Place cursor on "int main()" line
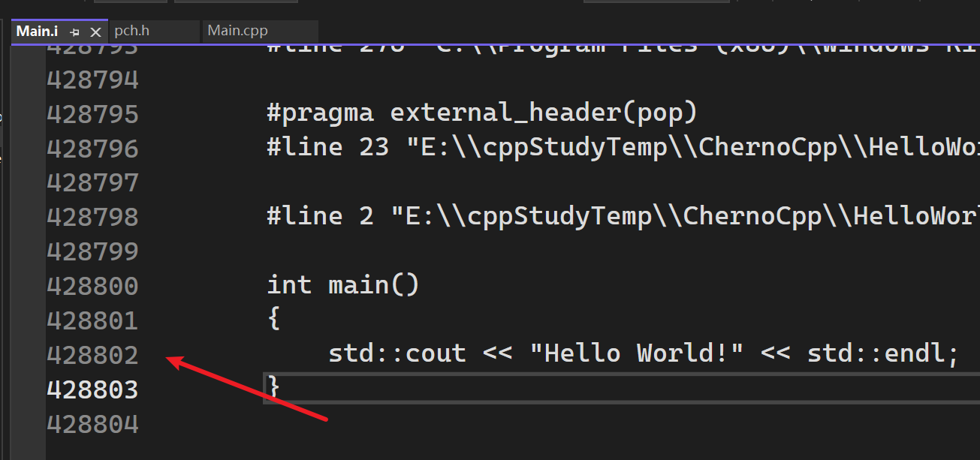980x460 pixels. pos(343,285)
